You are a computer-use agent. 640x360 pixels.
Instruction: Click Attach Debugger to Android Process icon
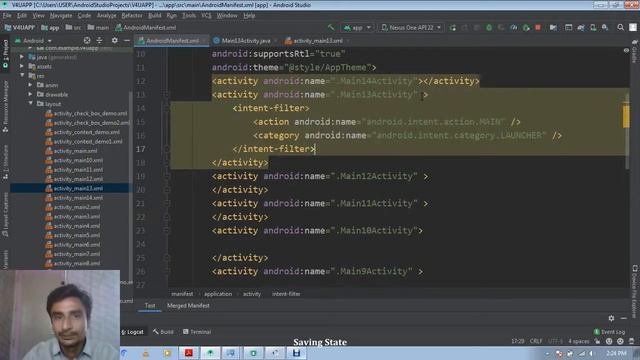tap(526, 28)
